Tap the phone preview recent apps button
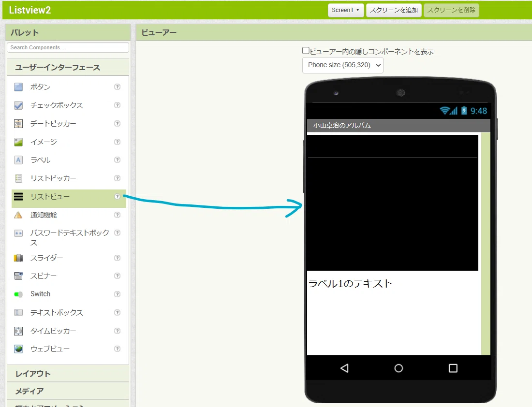The height and width of the screenshot is (407, 532). tap(453, 368)
